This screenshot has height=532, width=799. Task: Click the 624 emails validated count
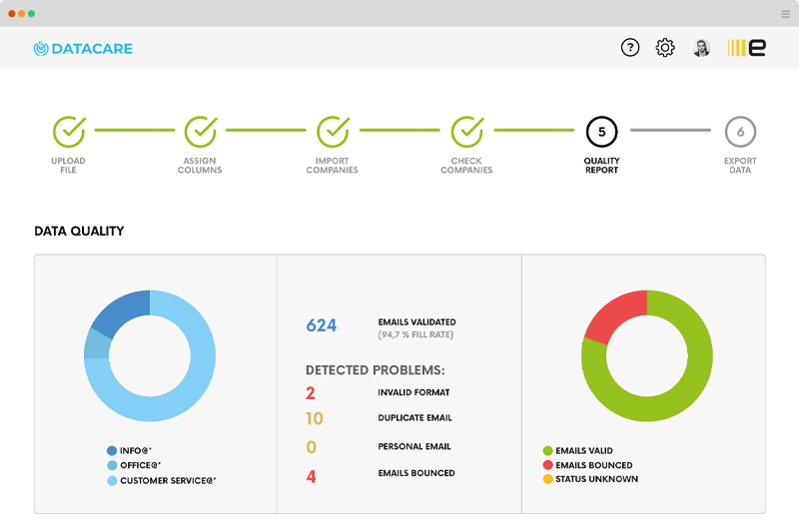click(321, 325)
